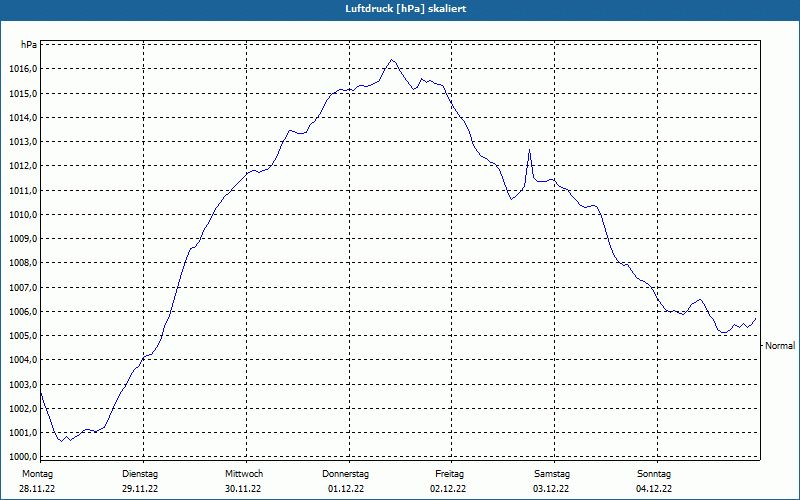Click the 1008,0 axis value
800x500 pixels.
coord(23,263)
